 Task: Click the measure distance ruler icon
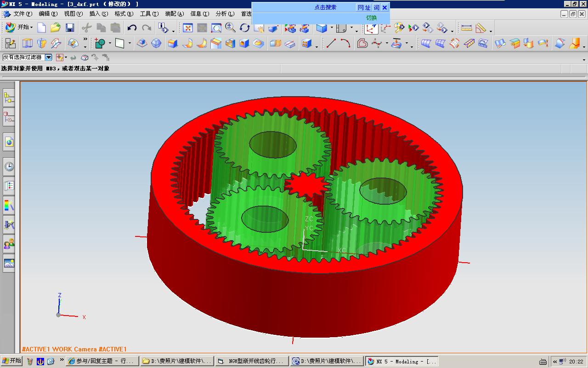[466, 28]
